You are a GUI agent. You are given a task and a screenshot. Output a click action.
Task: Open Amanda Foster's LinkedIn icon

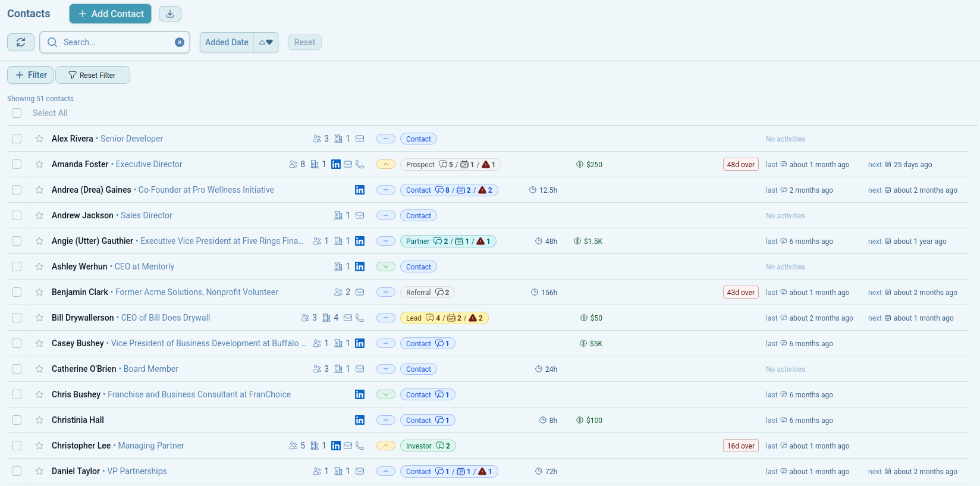coord(336,164)
